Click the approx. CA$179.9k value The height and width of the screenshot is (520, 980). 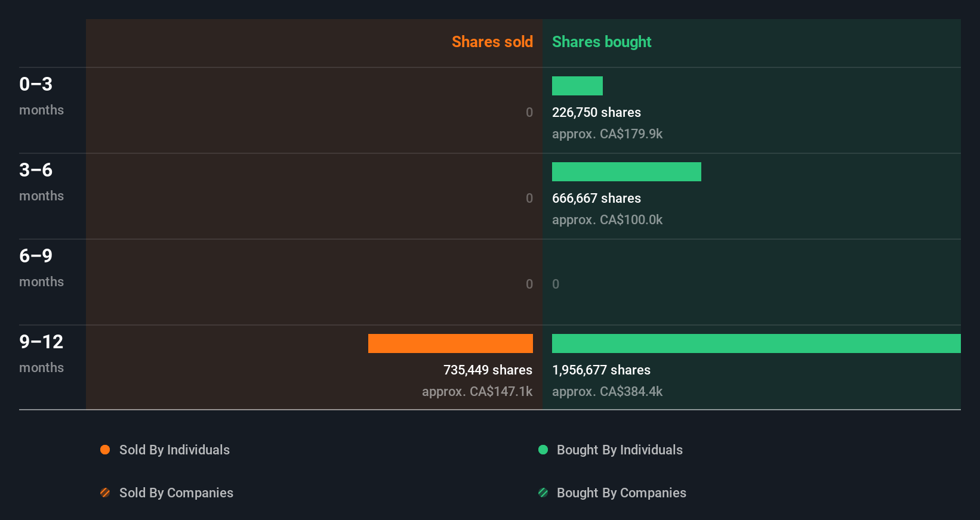coord(607,134)
